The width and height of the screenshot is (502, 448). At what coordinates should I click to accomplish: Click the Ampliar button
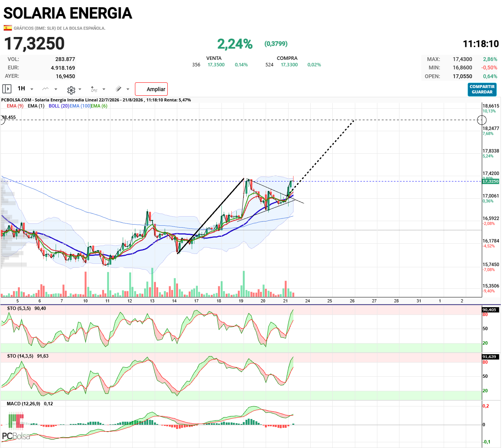click(151, 89)
